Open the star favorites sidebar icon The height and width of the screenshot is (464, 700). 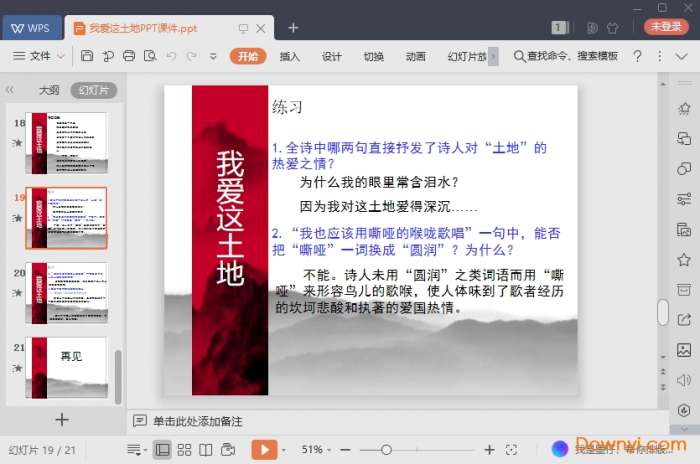pos(684,259)
